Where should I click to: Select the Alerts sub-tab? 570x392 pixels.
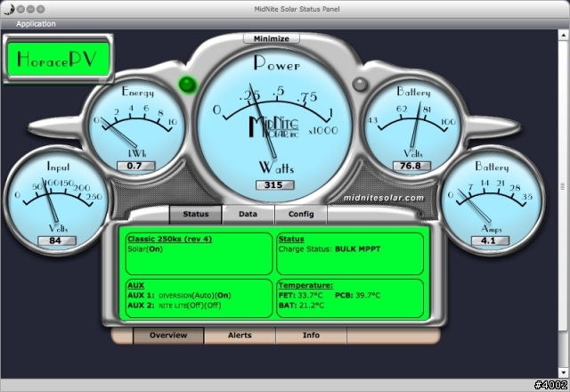(x=240, y=335)
